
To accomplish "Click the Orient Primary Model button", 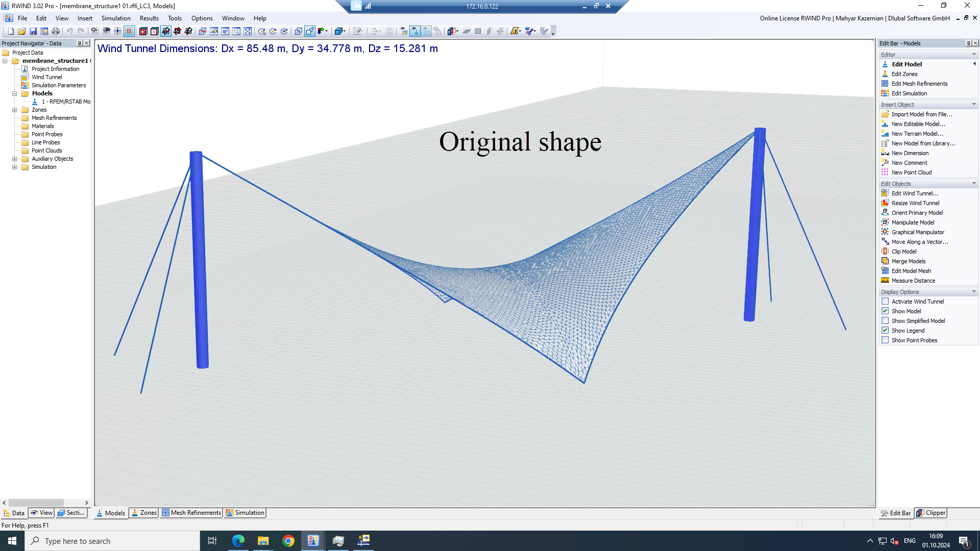I will (917, 213).
